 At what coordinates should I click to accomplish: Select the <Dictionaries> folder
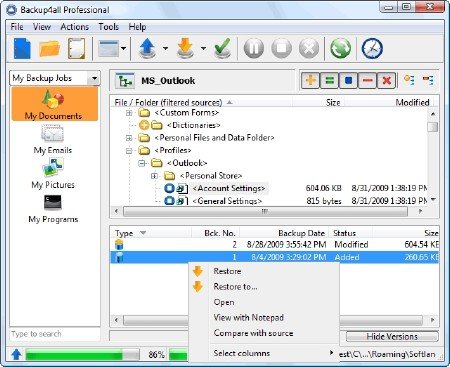click(x=193, y=125)
